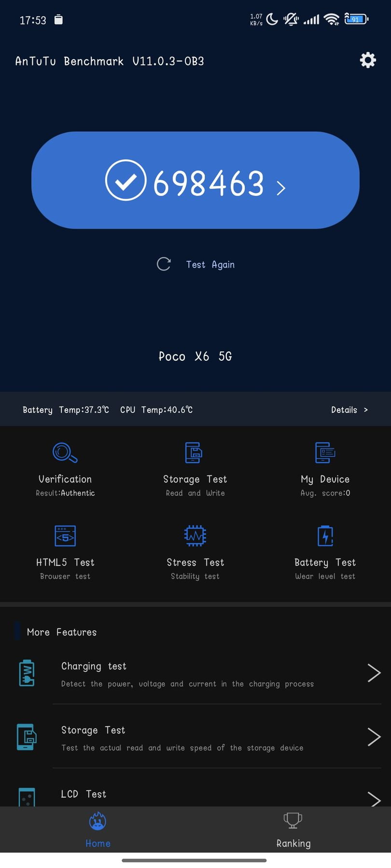Tap the CPU Temp:40.6℃ reading

point(156,410)
